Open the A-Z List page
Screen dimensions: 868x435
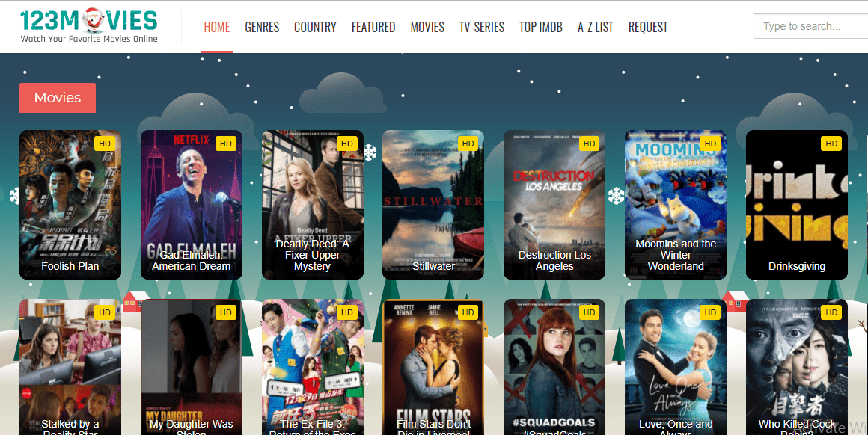click(595, 27)
